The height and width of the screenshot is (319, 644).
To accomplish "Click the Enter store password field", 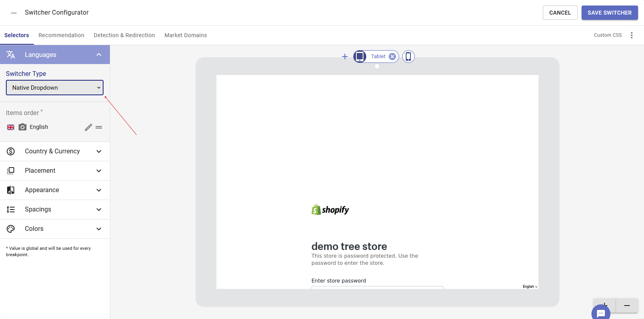I will (x=377, y=287).
